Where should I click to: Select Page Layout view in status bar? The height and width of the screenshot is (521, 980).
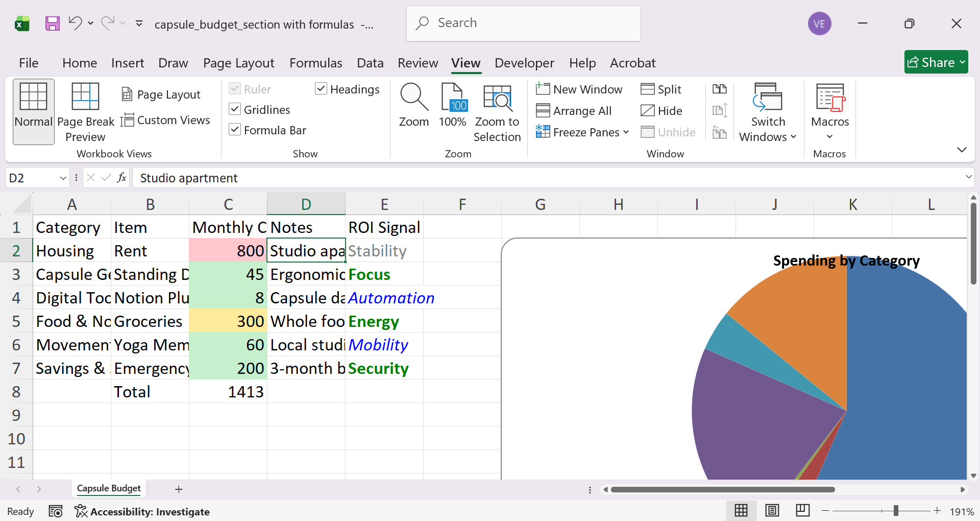[772, 510]
